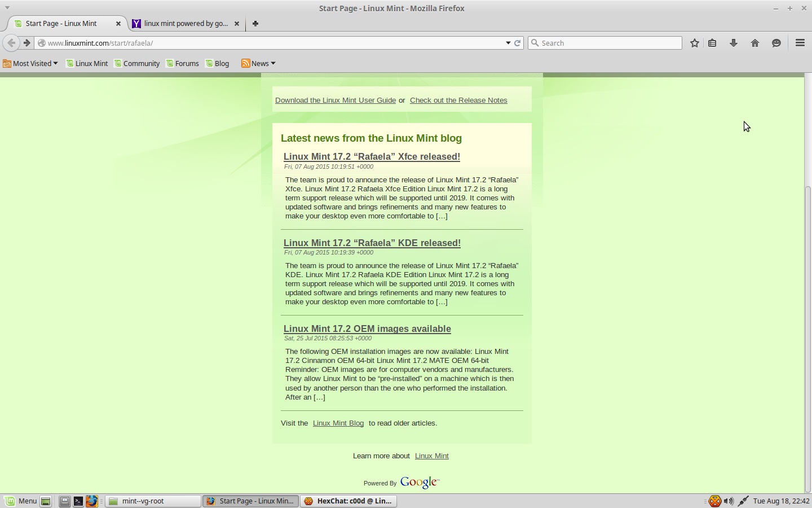Launch Firefox from panel launcher
This screenshot has width=812, height=508.
92,501
